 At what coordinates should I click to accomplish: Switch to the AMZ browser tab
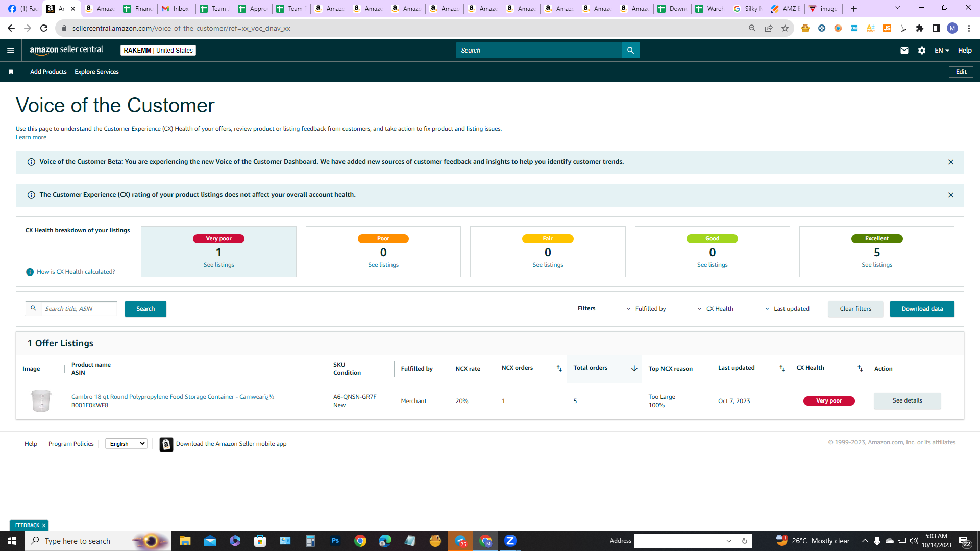click(785, 9)
